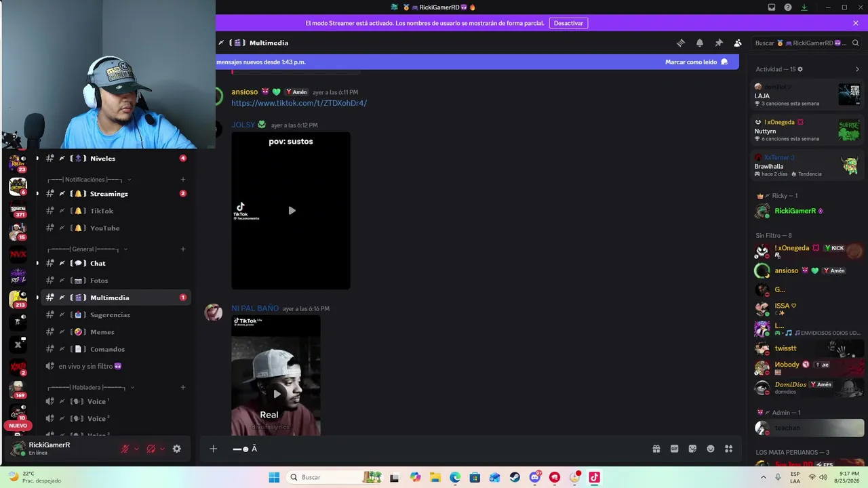Open notification settings bell icon
868x488 pixels.
700,43
